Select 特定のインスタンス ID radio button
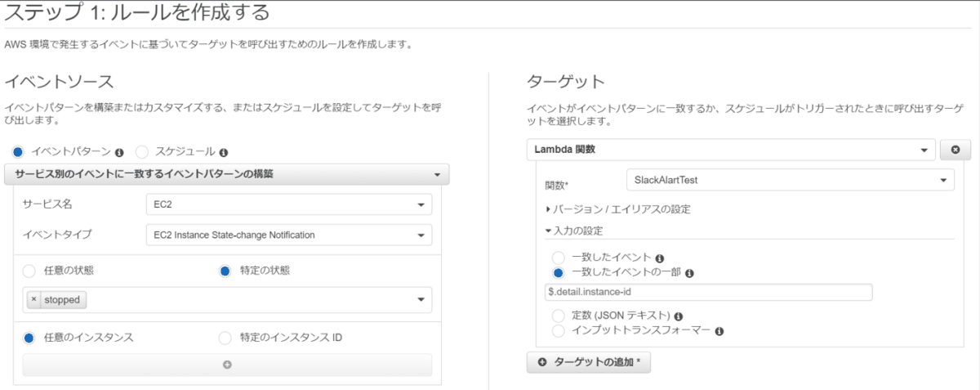The image size is (980, 390). coord(225,337)
